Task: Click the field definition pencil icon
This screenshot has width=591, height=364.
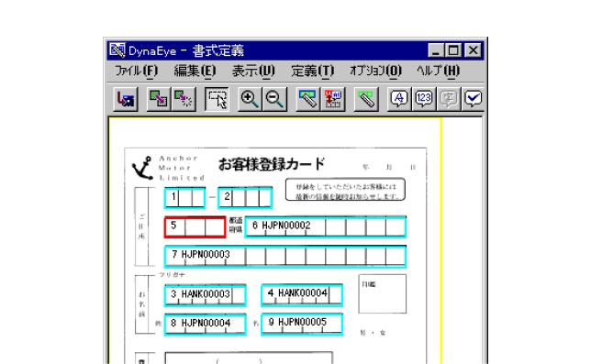Action: pyautogui.click(x=307, y=99)
